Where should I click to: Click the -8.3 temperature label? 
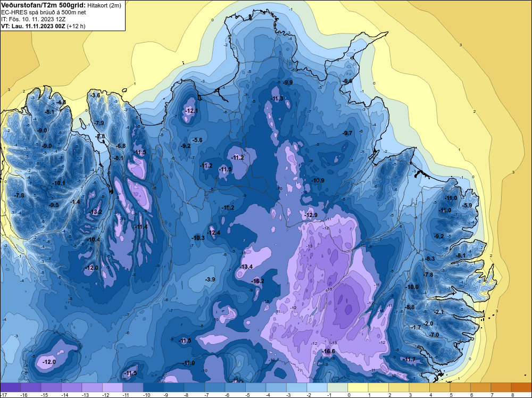[x=430, y=259]
